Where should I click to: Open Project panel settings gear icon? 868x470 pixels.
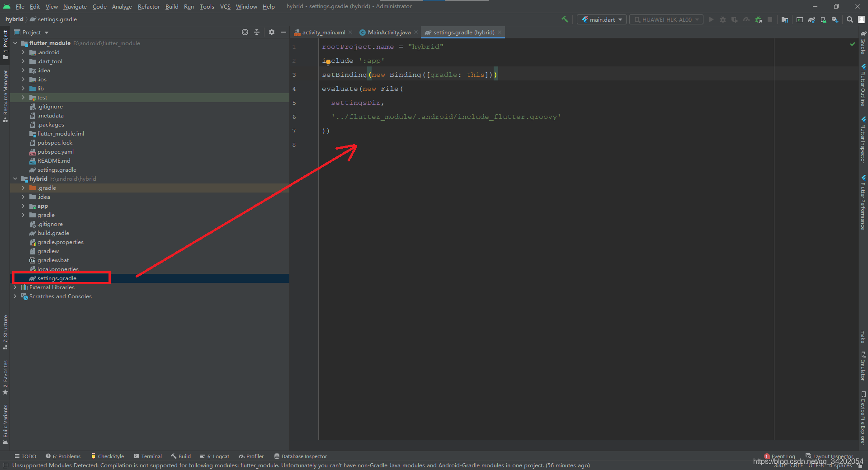[x=272, y=32]
